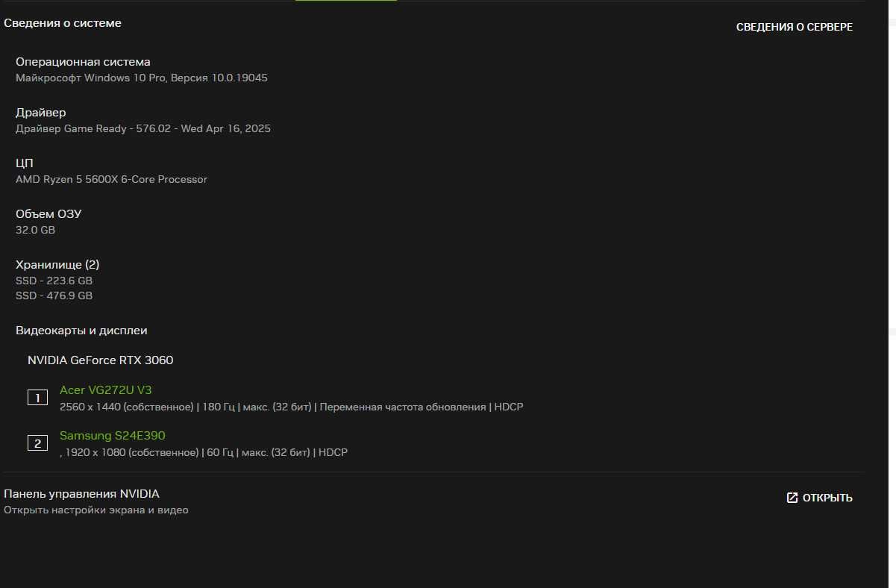Click the AMD Ryzen 5 5600X text
Viewport: 896px width, 588px height.
pyautogui.click(x=112, y=179)
